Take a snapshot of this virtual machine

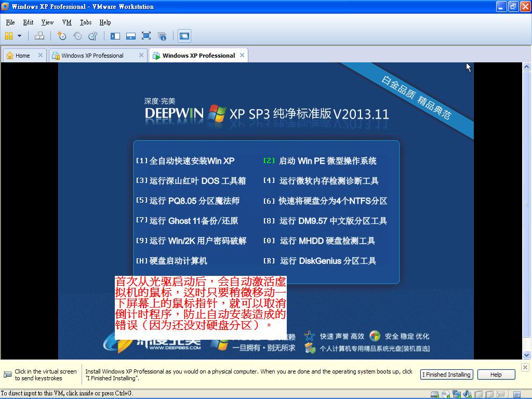61,36
